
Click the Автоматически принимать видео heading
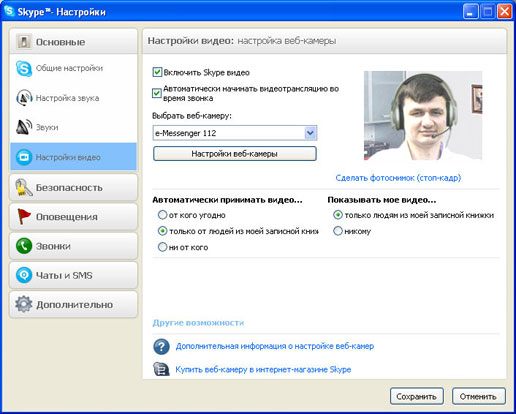tap(227, 200)
